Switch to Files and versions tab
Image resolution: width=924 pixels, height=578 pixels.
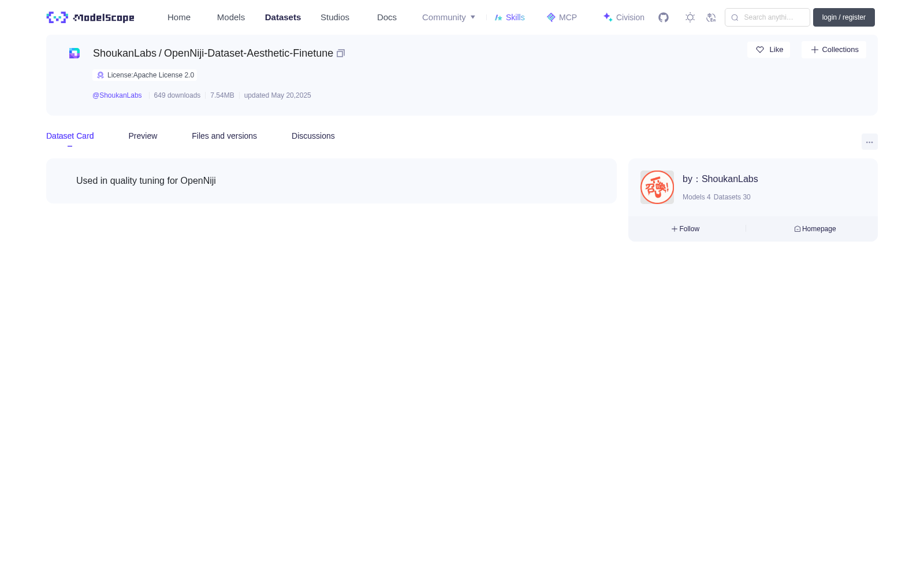click(x=224, y=136)
